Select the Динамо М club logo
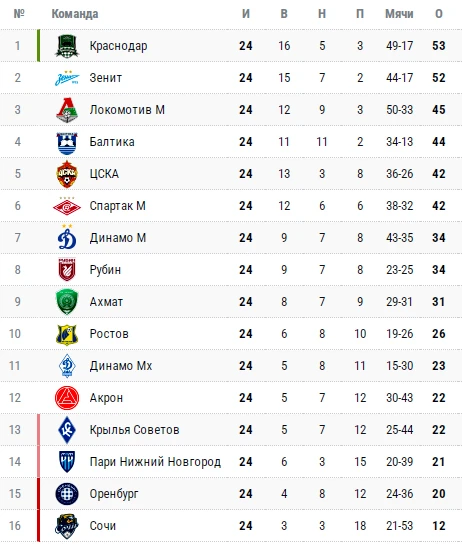 coord(67,237)
